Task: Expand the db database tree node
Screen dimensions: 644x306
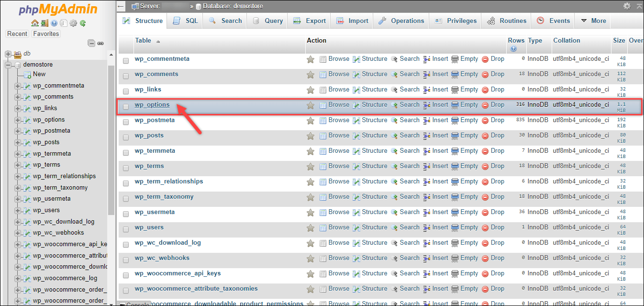Action: [x=8, y=54]
